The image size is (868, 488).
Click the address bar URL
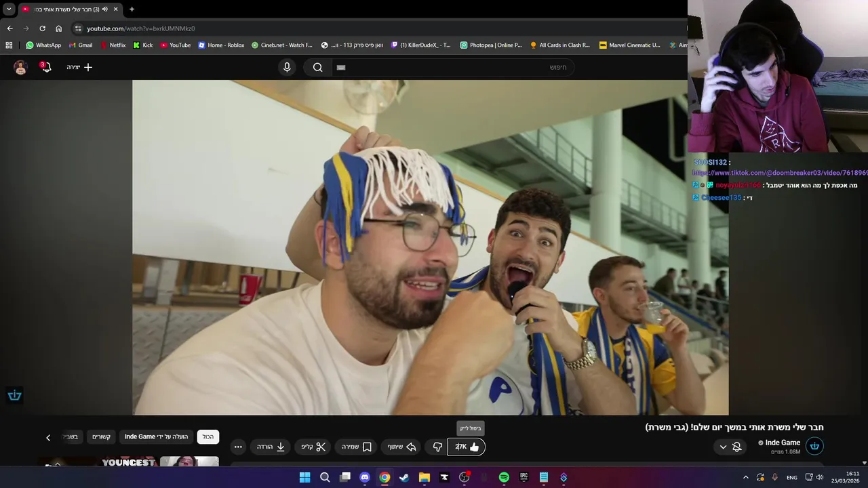(x=141, y=28)
